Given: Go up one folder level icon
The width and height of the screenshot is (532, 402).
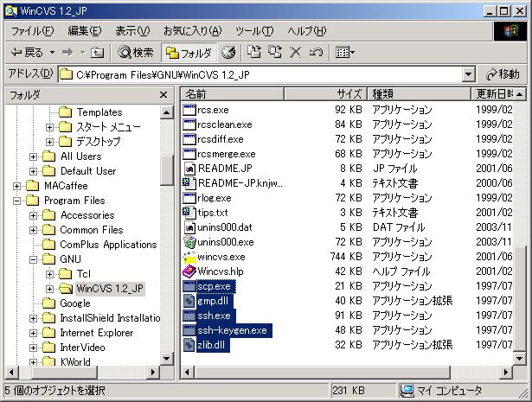Looking at the screenshot, I should click(98, 53).
